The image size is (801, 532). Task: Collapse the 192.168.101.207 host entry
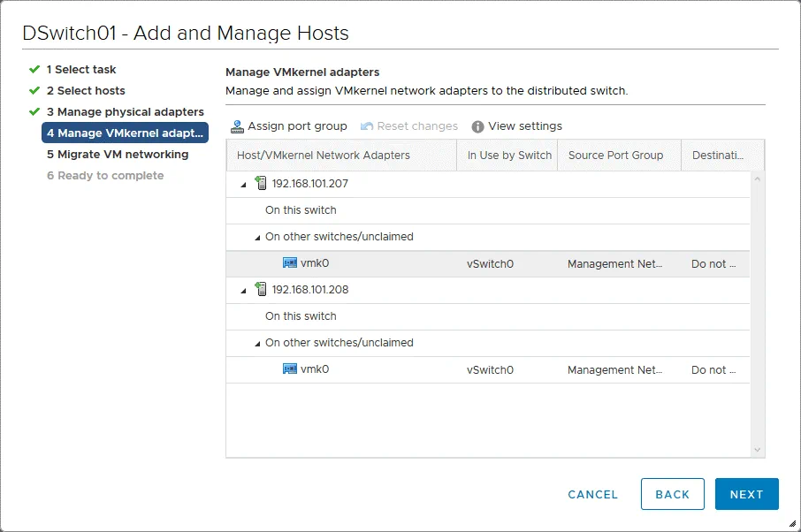coord(244,184)
